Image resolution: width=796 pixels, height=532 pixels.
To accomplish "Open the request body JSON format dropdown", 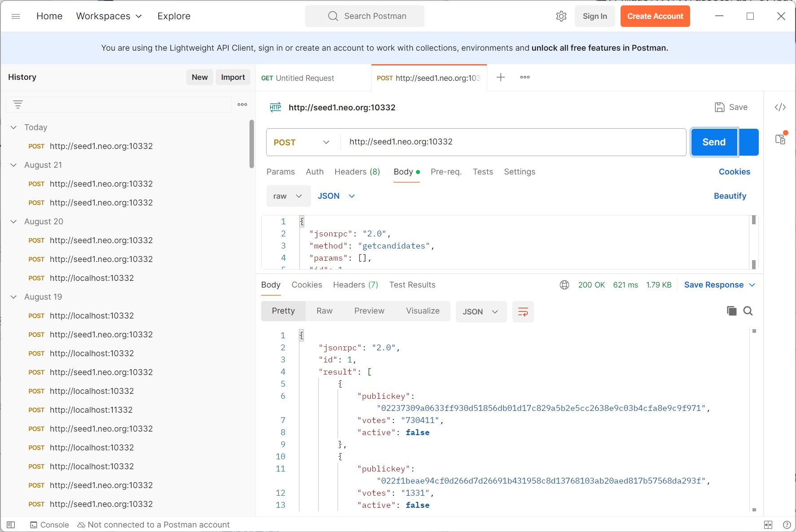I will (337, 196).
